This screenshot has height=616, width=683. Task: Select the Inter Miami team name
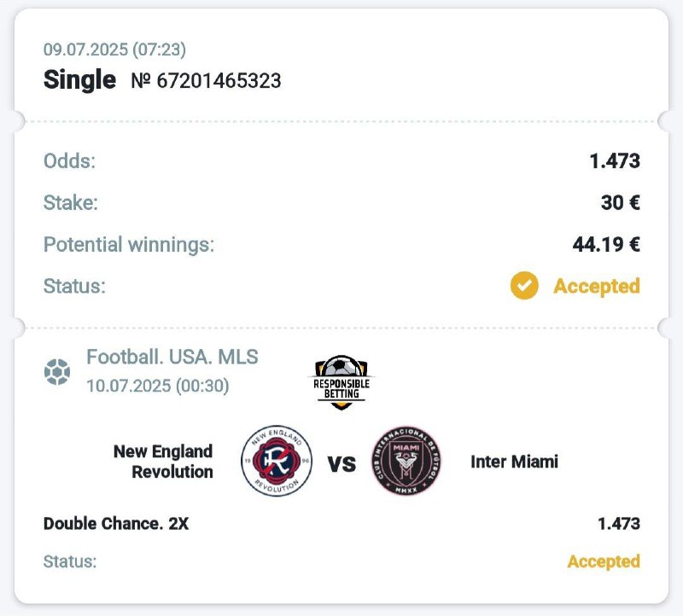514,462
